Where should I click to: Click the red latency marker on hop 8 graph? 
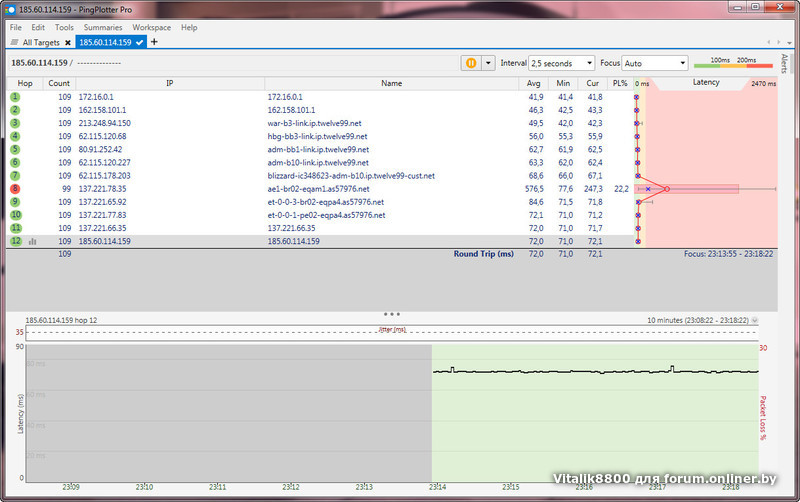[x=666, y=189]
